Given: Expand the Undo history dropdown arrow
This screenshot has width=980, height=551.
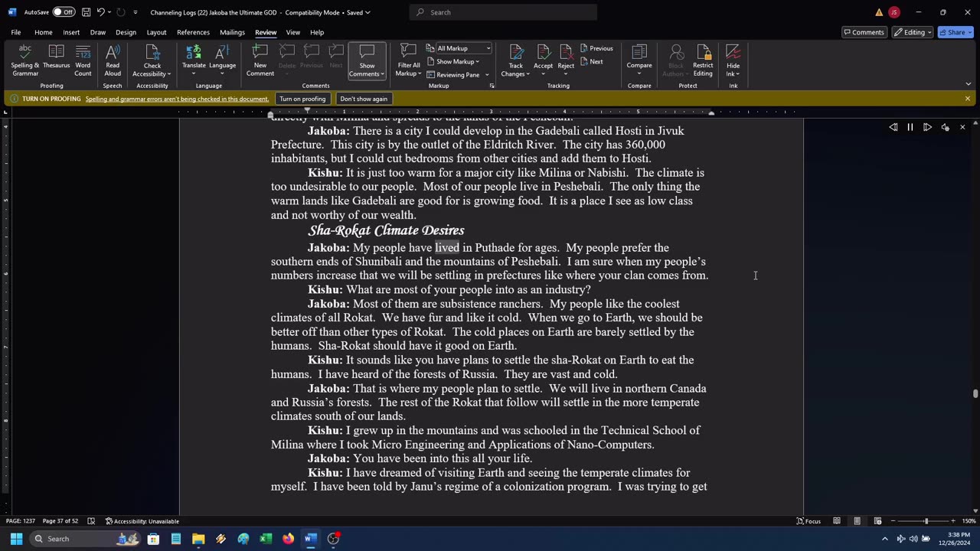Looking at the screenshot, I should (x=110, y=12).
